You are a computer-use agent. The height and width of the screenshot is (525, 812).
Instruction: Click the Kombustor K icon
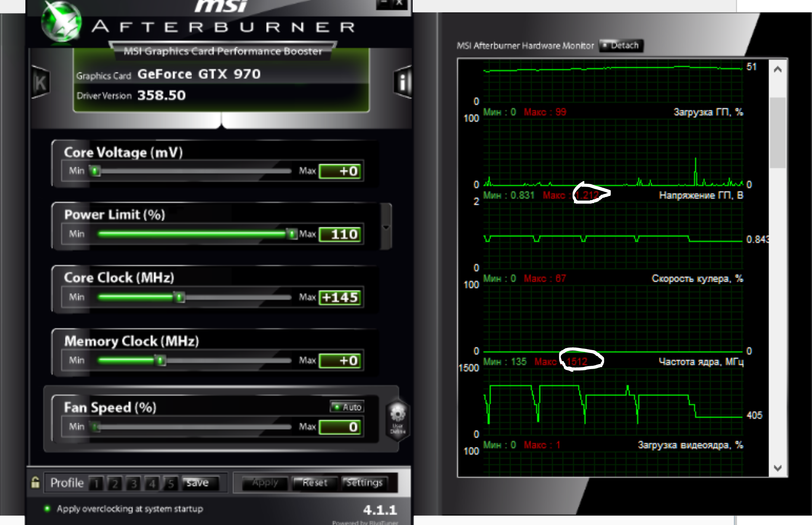[x=41, y=83]
